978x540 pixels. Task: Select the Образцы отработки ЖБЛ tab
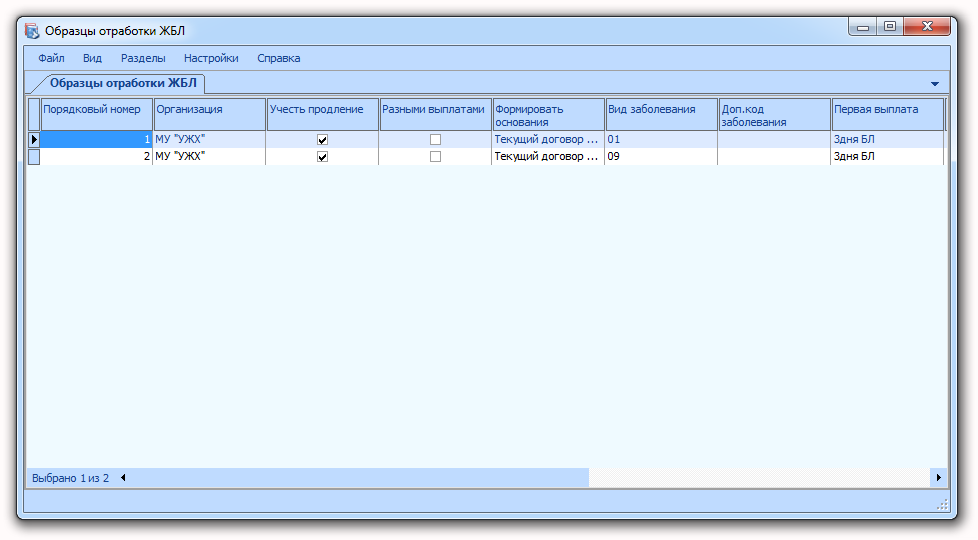pos(123,83)
